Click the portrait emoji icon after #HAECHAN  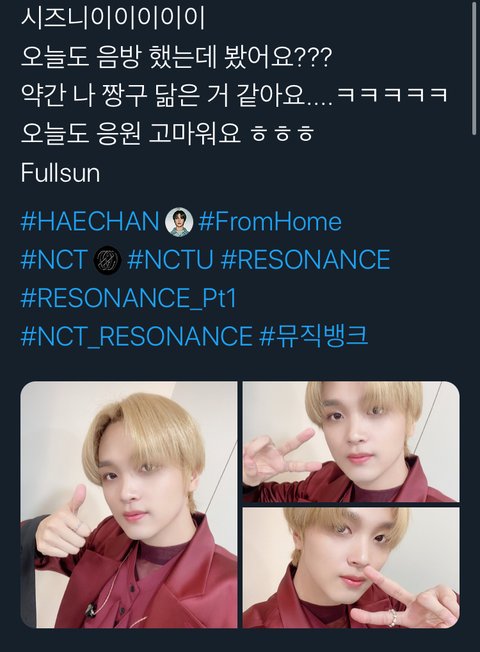tap(179, 222)
